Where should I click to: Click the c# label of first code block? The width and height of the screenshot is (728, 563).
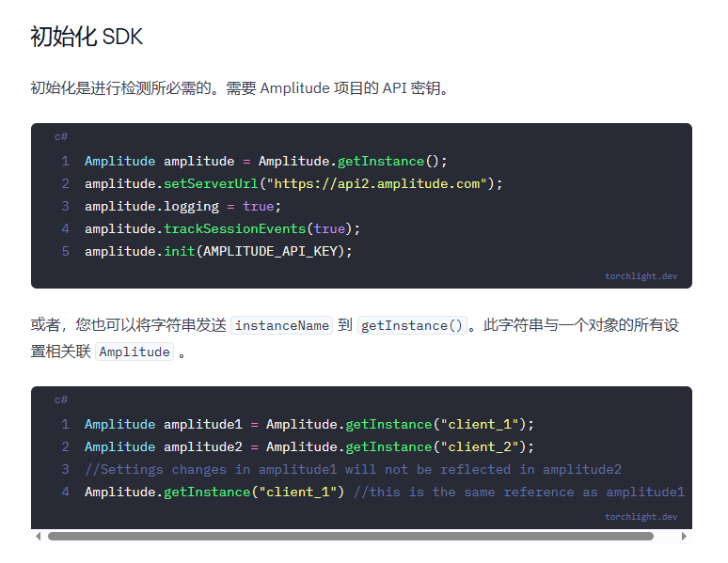tap(61, 136)
